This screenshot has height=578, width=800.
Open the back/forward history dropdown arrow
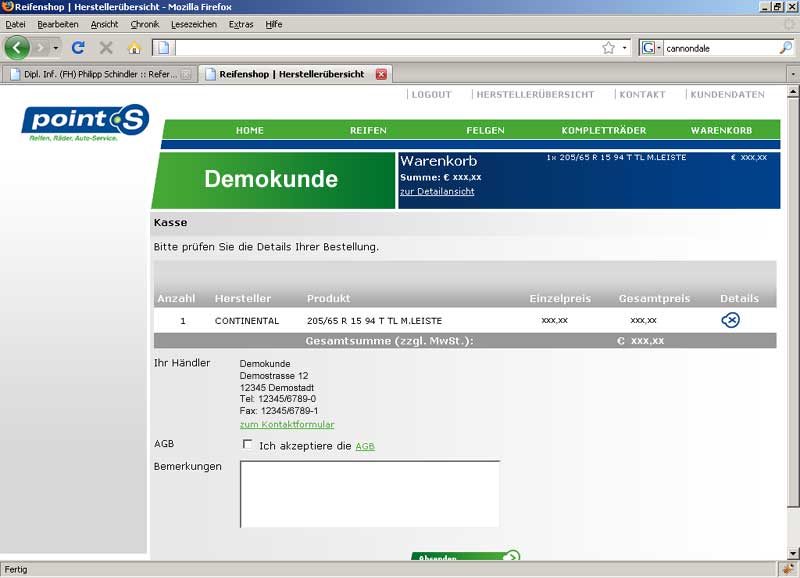56,47
